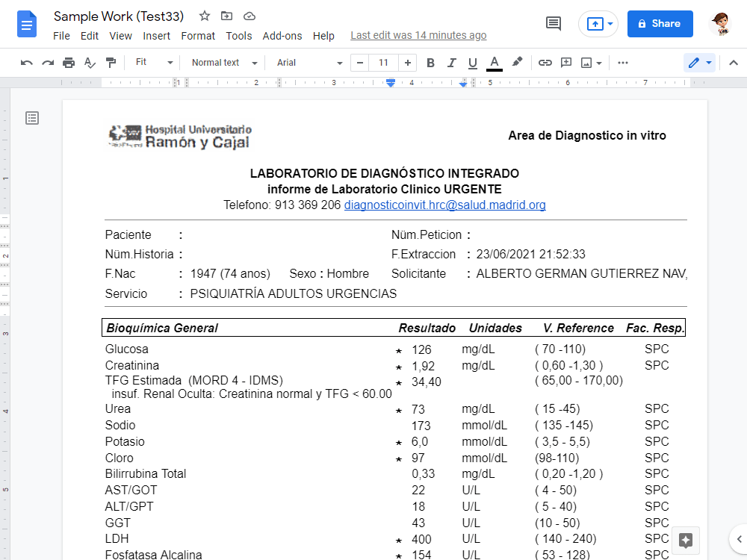Expand the insert image dropdown arrow

599,63
